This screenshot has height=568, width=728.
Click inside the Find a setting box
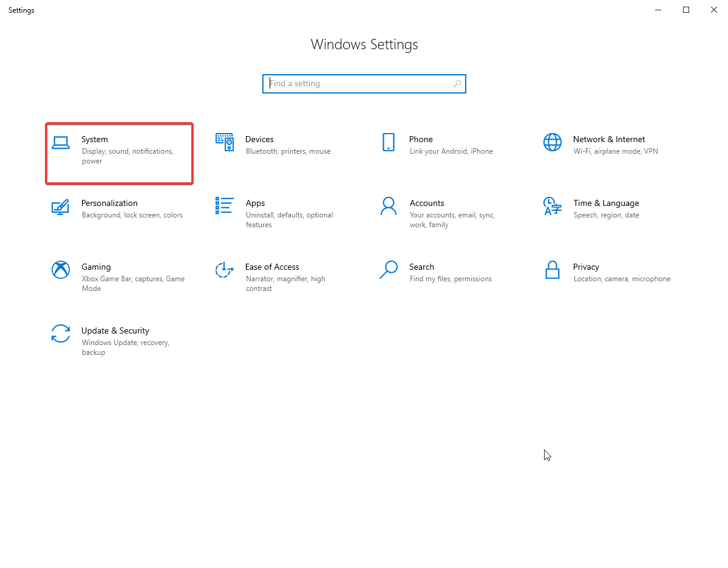358,84
